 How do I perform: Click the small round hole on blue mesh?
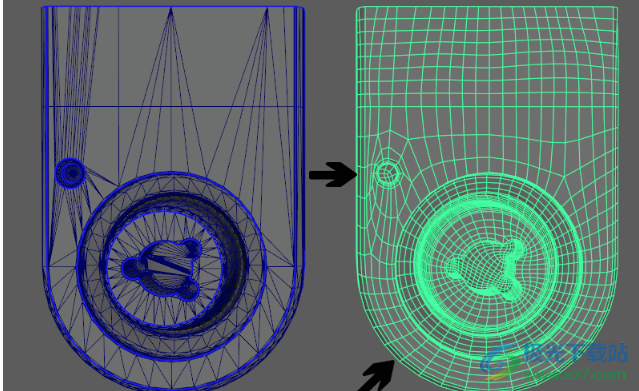pyautogui.click(x=71, y=173)
